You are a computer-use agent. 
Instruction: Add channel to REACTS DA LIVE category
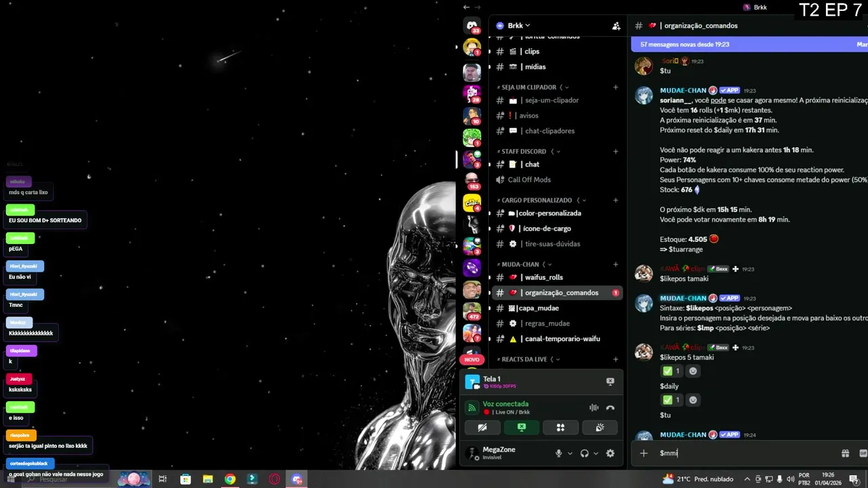616,359
